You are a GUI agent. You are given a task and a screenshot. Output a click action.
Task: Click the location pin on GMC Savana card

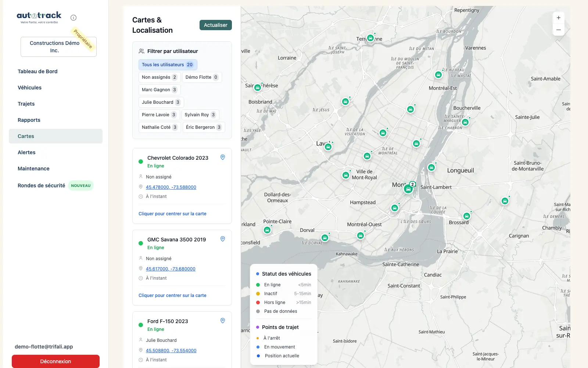(223, 239)
